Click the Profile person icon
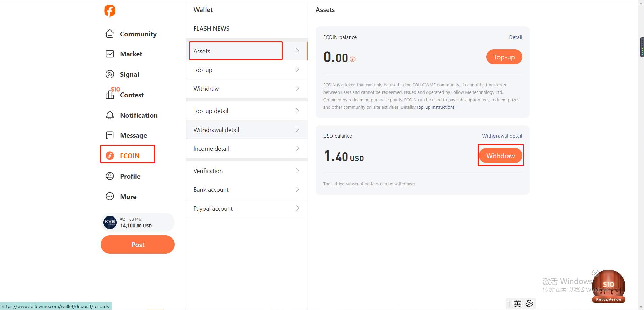The width and height of the screenshot is (644, 310). click(x=110, y=176)
